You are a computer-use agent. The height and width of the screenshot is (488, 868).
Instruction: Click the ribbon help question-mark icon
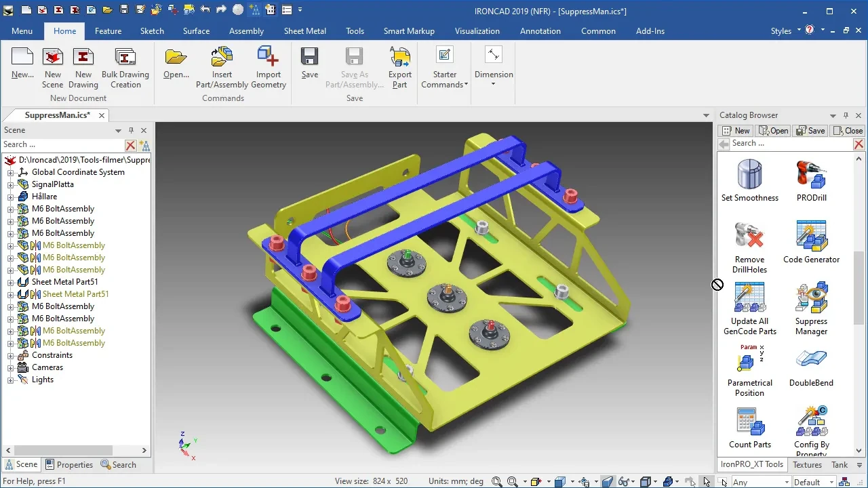point(810,30)
